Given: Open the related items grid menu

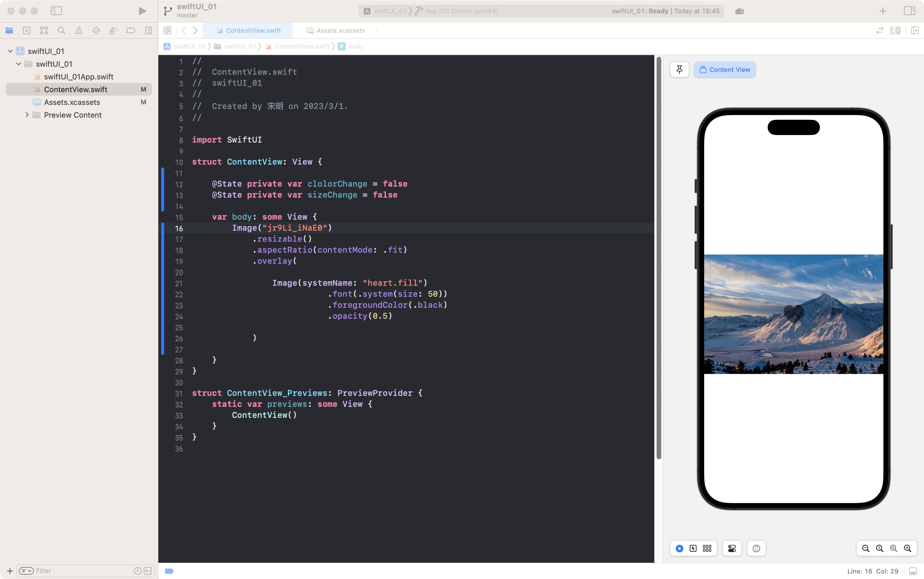Looking at the screenshot, I should (167, 30).
